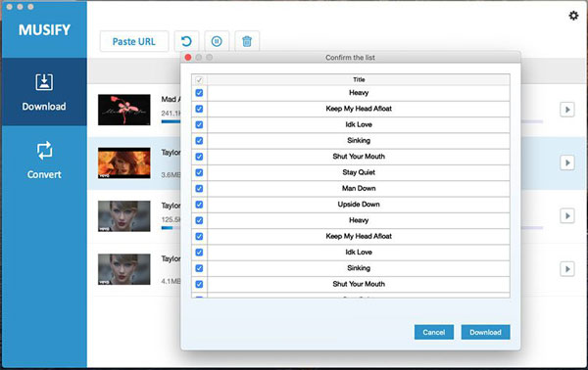Click the resume all downloads icon
Viewport: 588px width, 370px height.
pyautogui.click(x=186, y=41)
